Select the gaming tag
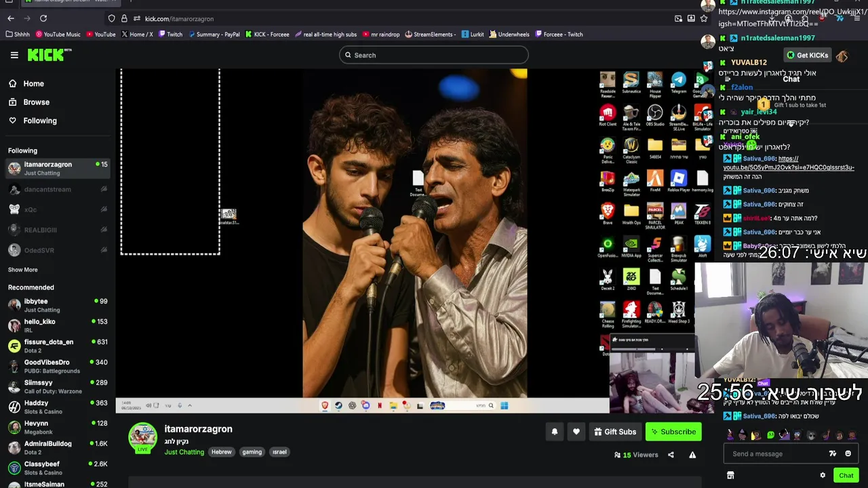This screenshot has height=488, width=868. [x=252, y=452]
